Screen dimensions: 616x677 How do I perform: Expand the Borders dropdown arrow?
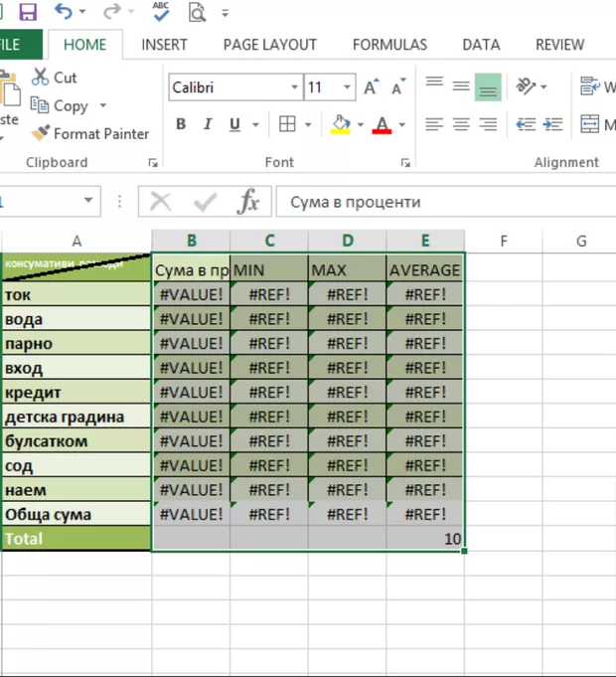click(x=309, y=124)
